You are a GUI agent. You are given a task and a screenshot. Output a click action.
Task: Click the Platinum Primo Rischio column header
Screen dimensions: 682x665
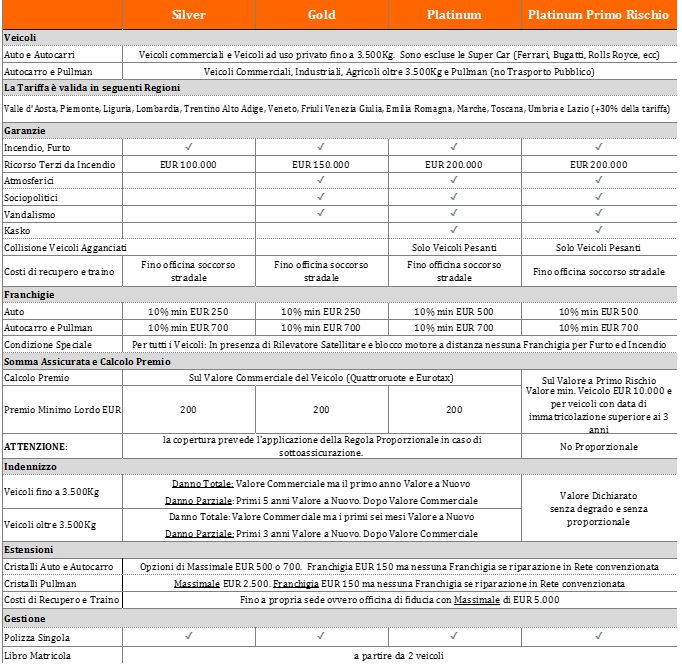(x=598, y=15)
